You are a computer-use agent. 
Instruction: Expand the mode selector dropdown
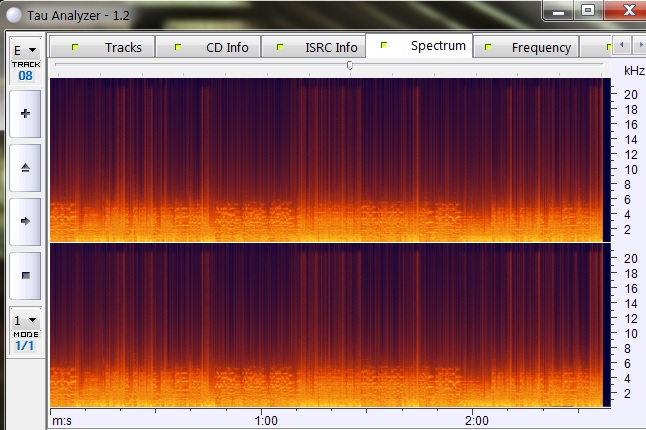click(25, 322)
